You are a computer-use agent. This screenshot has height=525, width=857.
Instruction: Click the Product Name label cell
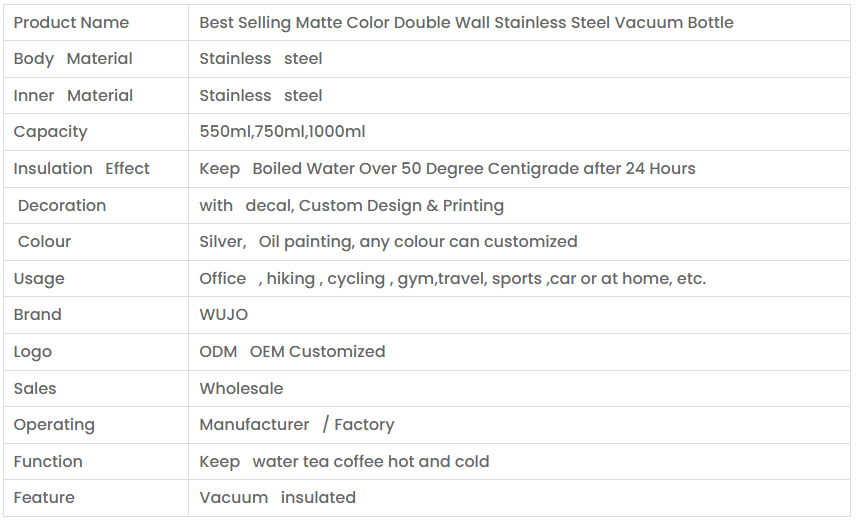[71, 22]
